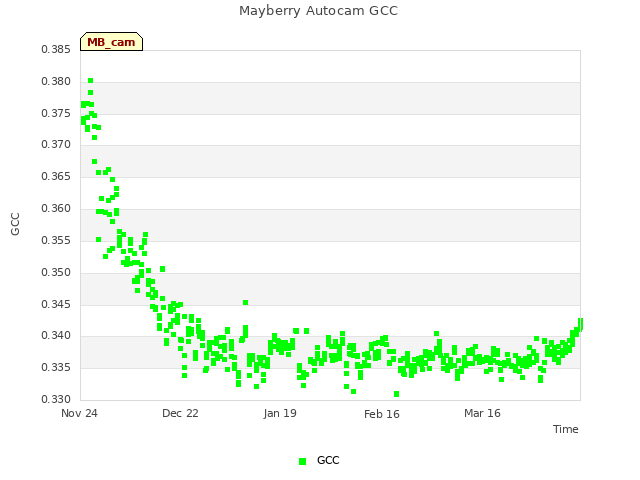
Task: Click the 0.365 y-axis value
Action: [x=56, y=176]
